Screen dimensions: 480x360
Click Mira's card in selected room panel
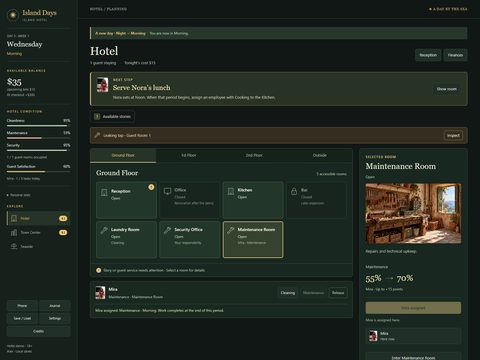click(413, 336)
